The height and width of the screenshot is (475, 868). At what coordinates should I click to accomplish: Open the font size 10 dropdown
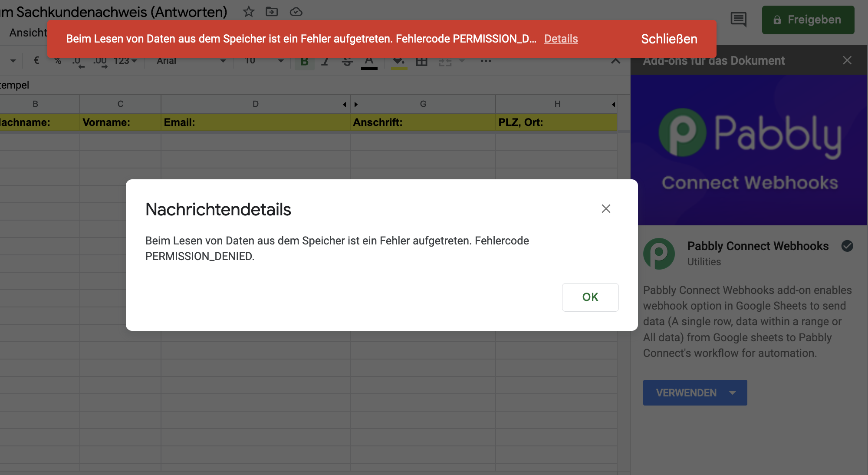tap(263, 61)
